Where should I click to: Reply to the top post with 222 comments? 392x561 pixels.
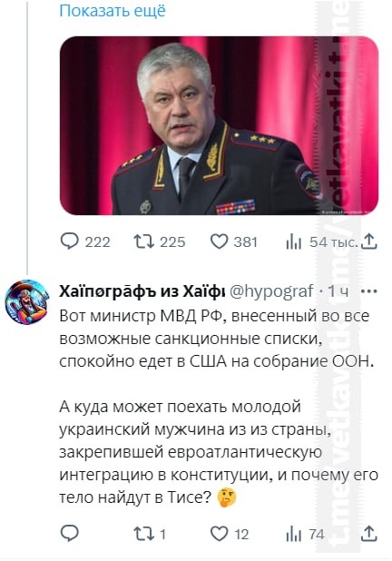click(x=85, y=241)
